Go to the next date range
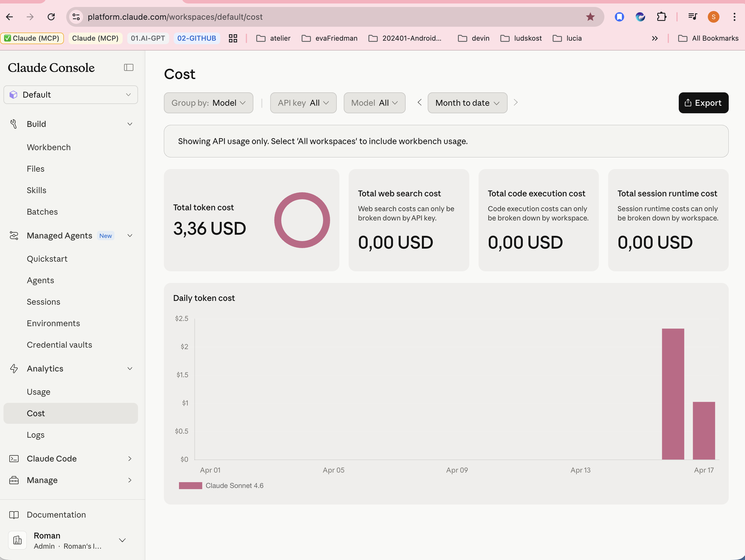This screenshot has width=745, height=560. pos(515,102)
